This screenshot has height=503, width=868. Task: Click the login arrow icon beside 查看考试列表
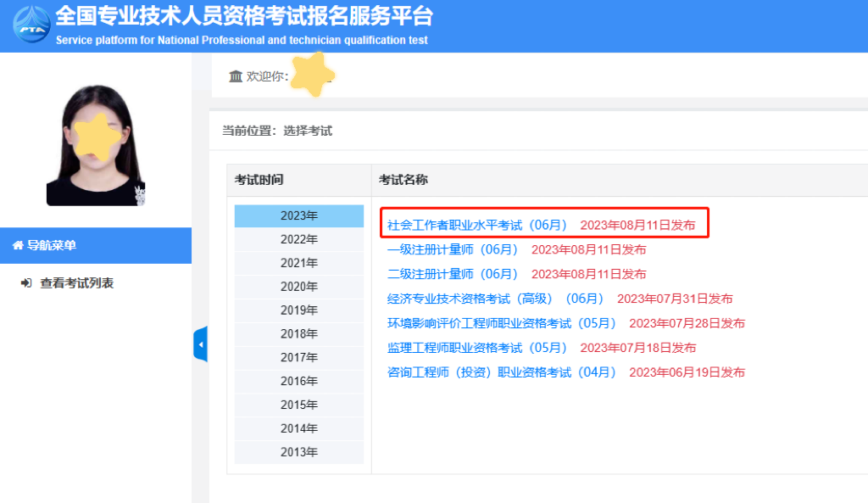(x=26, y=283)
